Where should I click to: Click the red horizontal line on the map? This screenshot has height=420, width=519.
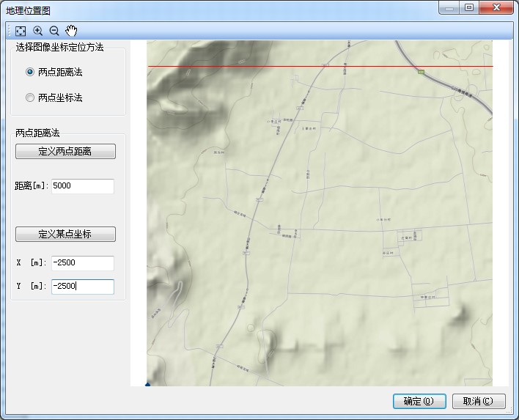[293, 67]
